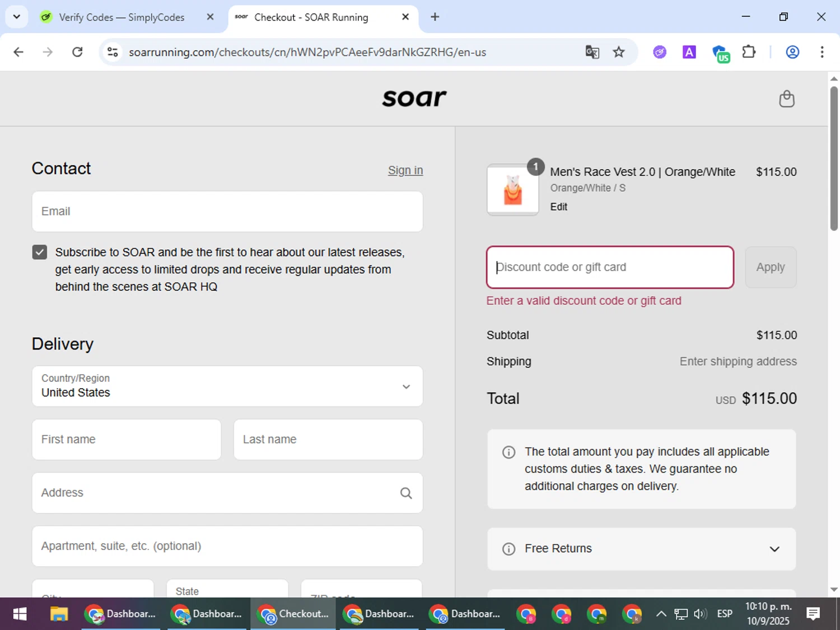Open the State dropdown
The height and width of the screenshot is (630, 840).
coord(227,588)
